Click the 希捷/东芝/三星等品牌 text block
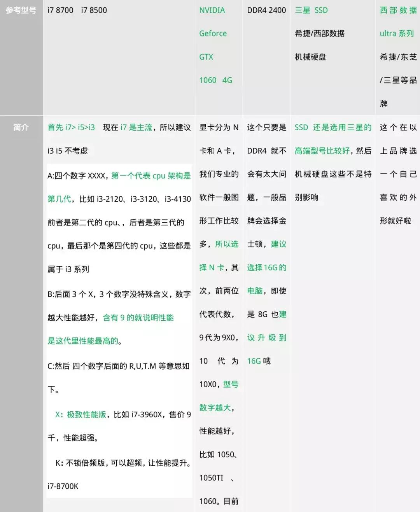 [x=397, y=80]
